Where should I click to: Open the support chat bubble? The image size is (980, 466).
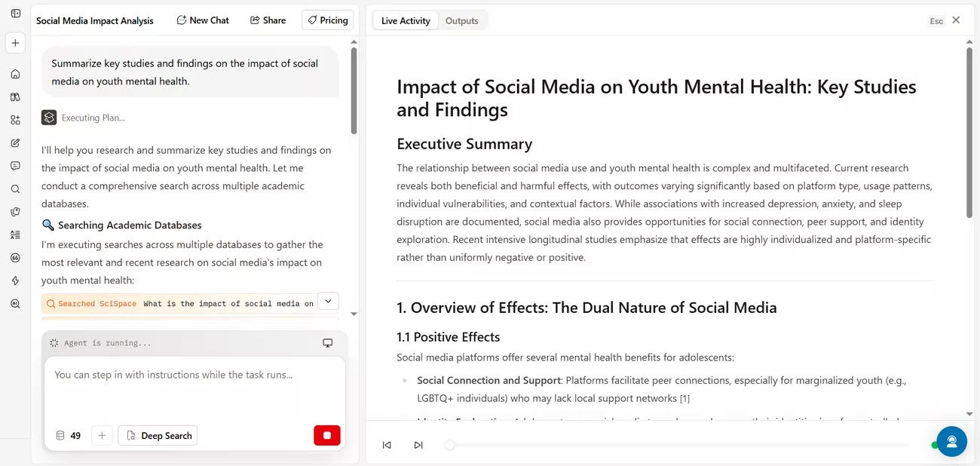951,442
